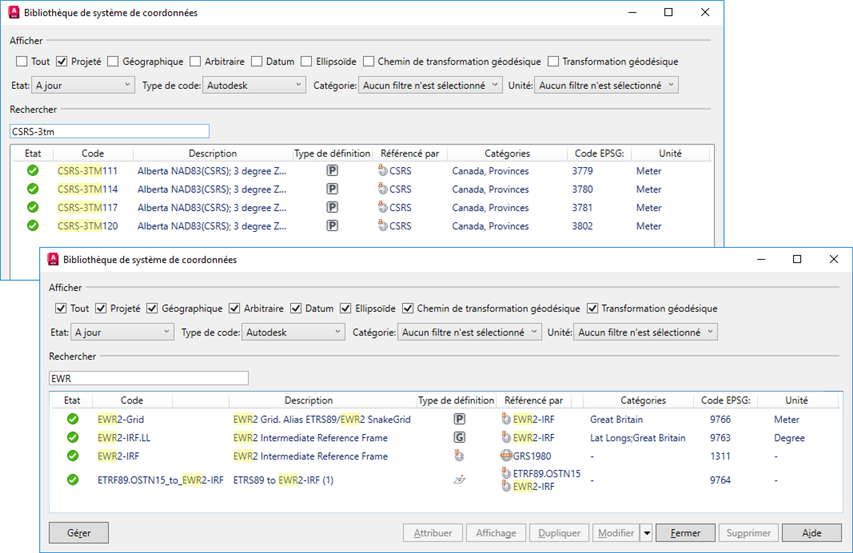Click the projected type P icon in CSRS-3TM111 row
The height and width of the screenshot is (553, 853).
tap(332, 171)
